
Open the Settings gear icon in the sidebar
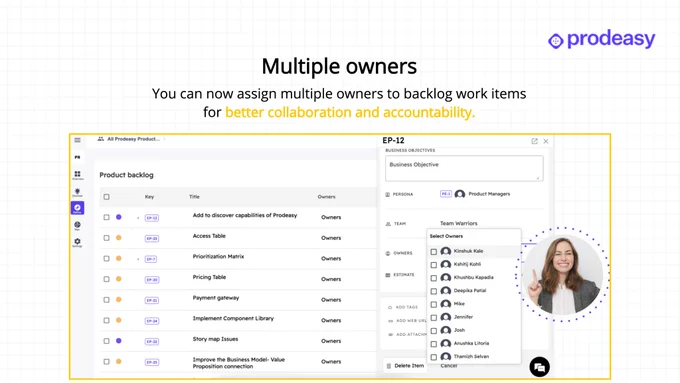click(77, 242)
